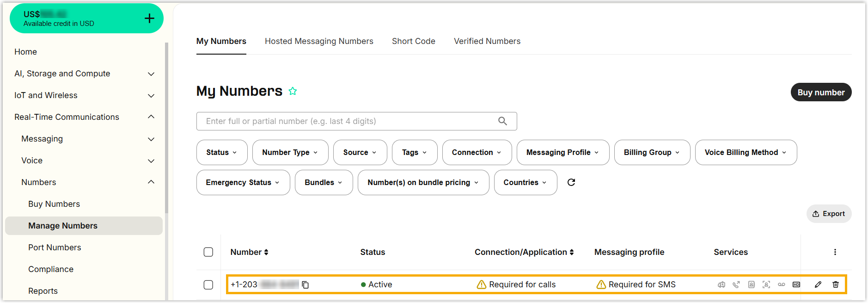Open the Verified Numbers tab
This screenshot has width=868, height=303.
(x=487, y=41)
